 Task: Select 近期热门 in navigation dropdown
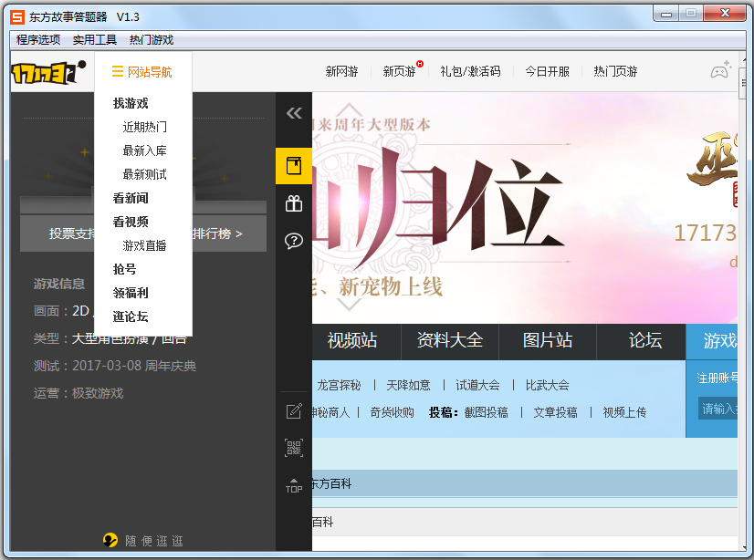145,127
